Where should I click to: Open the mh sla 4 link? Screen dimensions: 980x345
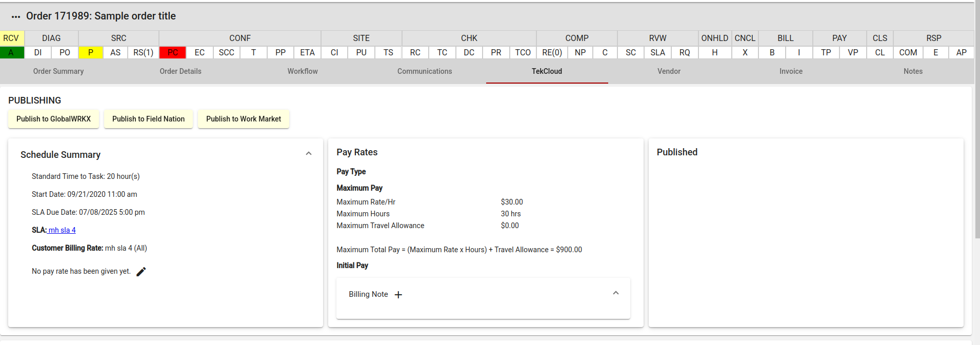62,230
